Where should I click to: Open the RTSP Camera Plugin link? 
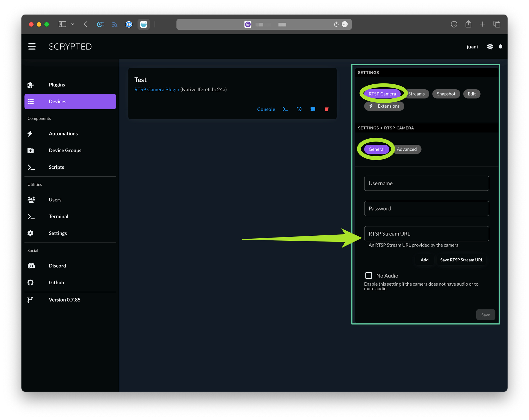[x=157, y=89]
